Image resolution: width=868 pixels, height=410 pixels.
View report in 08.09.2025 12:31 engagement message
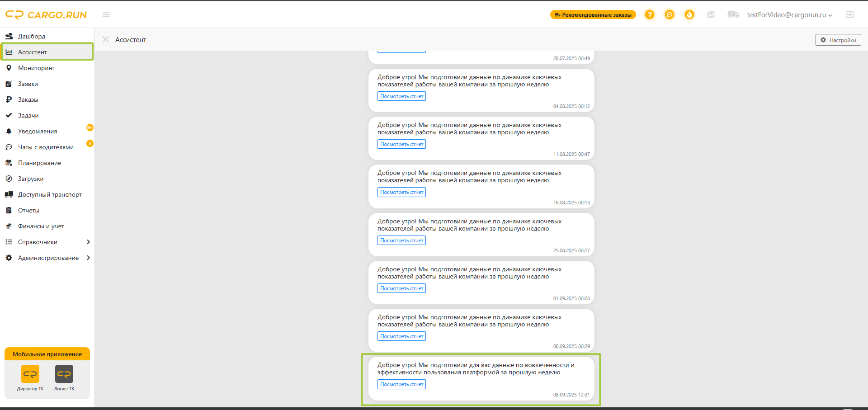click(x=401, y=384)
